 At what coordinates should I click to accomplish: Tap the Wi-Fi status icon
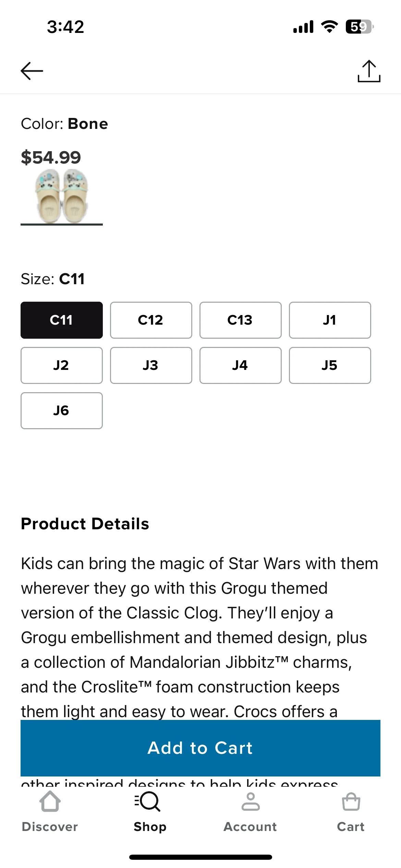coord(329,26)
